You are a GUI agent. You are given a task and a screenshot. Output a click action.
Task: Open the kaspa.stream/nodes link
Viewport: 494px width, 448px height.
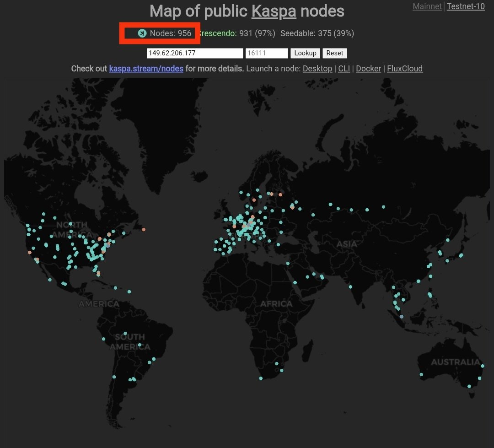tap(146, 69)
